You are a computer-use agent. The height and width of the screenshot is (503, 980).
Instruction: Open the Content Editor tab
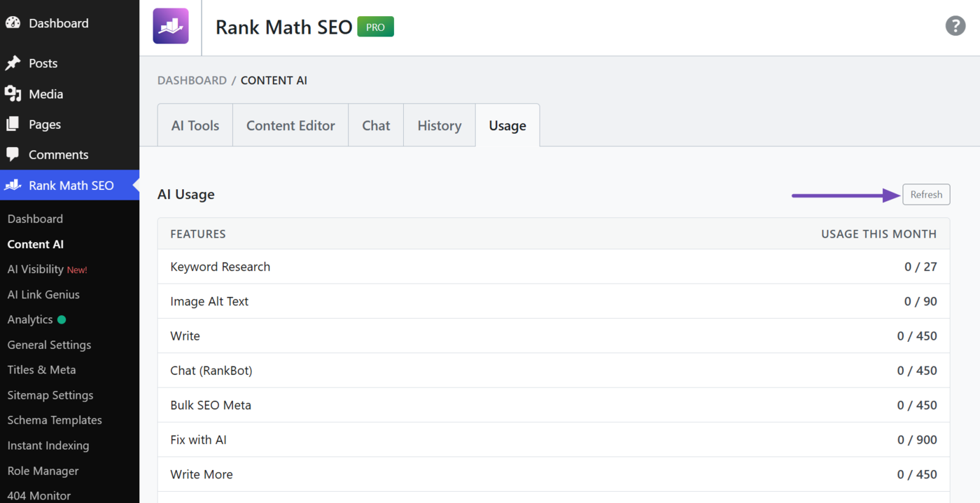(x=290, y=125)
